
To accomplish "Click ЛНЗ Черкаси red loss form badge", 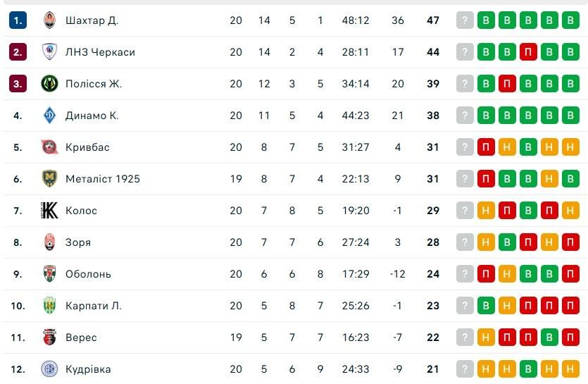I will click(x=528, y=52).
